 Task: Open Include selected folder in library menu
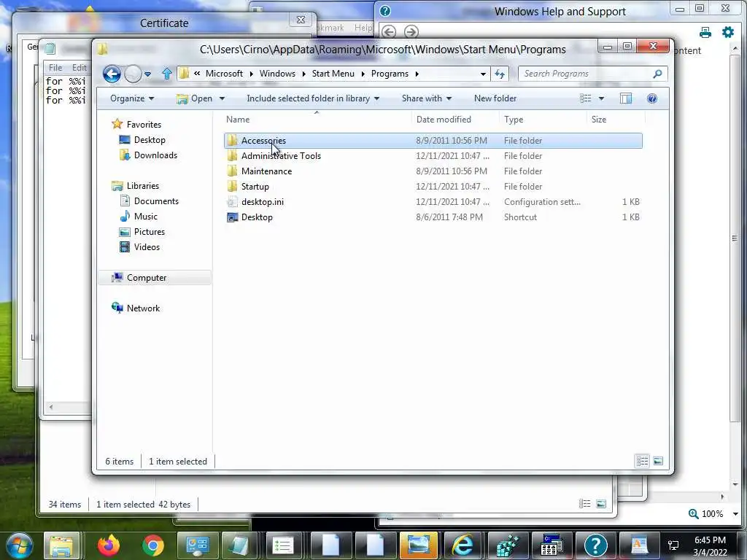[313, 98]
